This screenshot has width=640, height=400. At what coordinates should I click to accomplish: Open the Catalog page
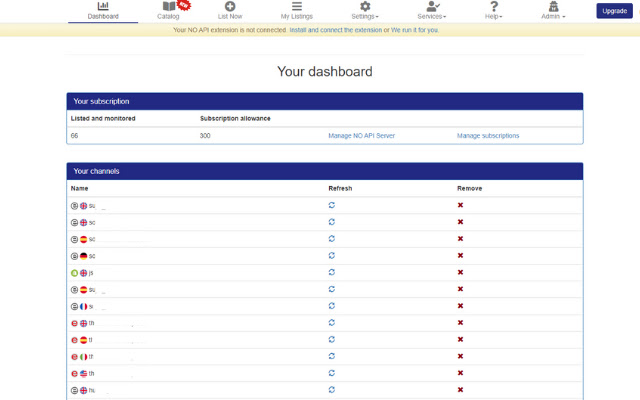click(168, 11)
